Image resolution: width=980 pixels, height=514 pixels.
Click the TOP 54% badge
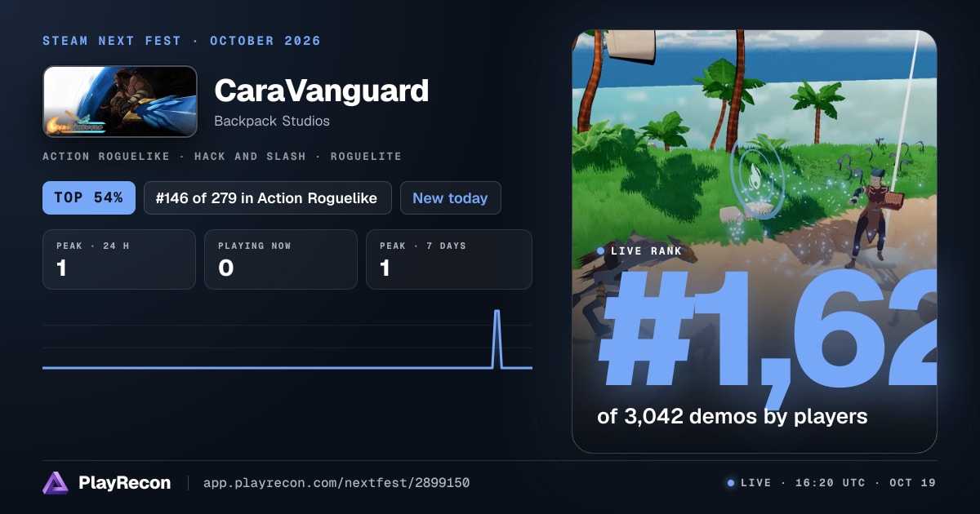89,197
